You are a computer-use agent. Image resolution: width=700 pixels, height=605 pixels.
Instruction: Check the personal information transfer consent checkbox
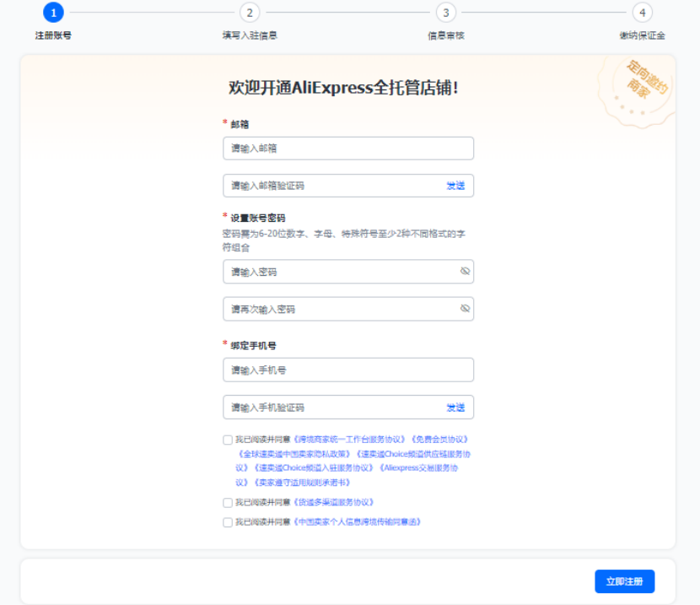tap(226, 522)
